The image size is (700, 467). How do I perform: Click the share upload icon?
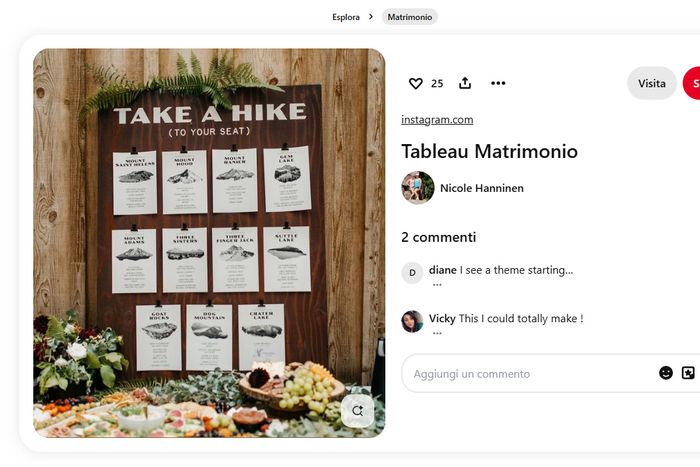(465, 84)
